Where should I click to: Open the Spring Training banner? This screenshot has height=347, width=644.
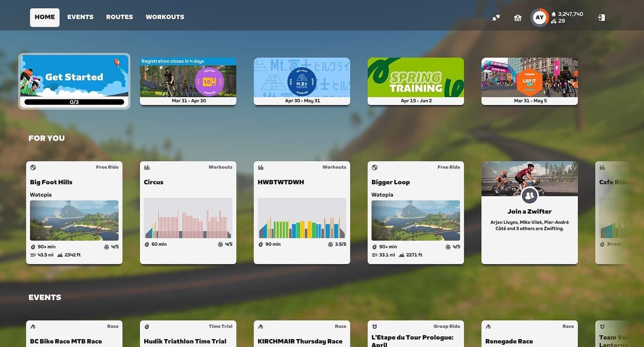tap(416, 81)
